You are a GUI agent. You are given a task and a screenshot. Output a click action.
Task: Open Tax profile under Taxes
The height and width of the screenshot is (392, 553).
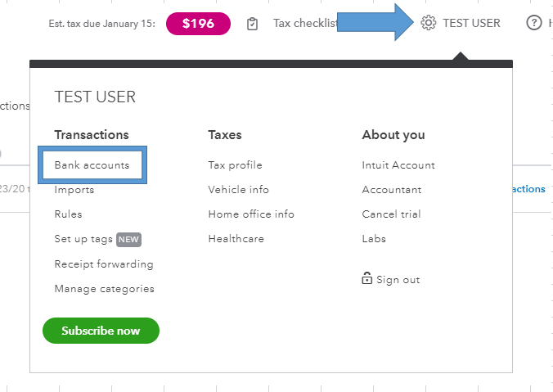tap(236, 165)
